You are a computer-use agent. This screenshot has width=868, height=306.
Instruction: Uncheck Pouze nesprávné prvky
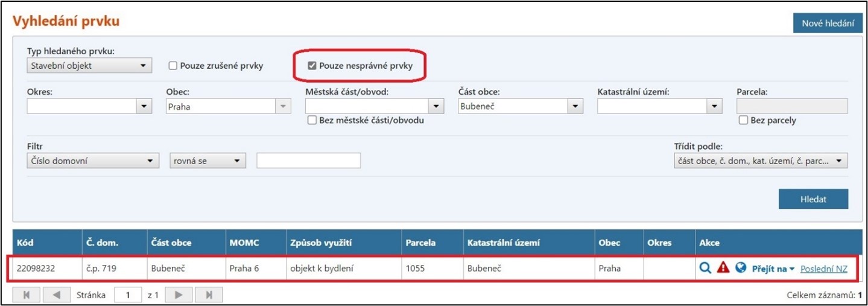pos(312,66)
